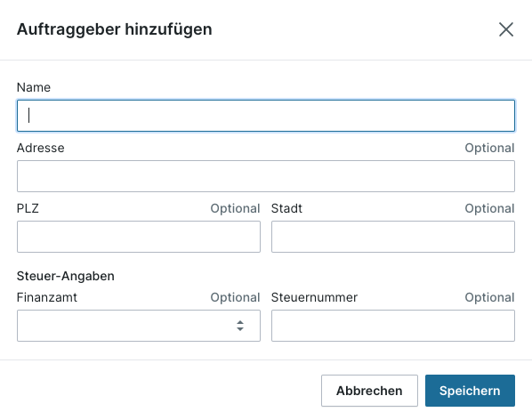532x420 pixels.
Task: Save with the Speichern button
Action: 470,391
